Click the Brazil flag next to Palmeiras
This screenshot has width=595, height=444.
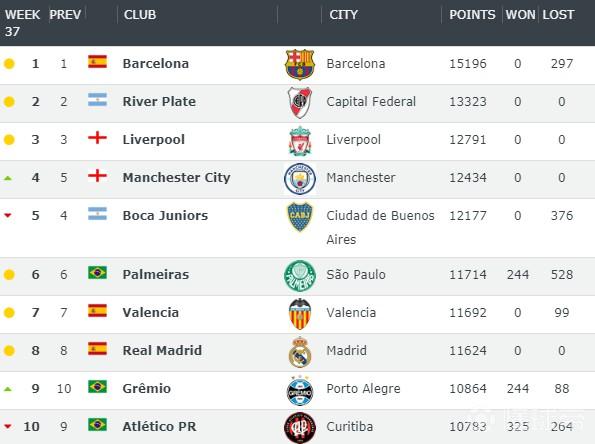97,272
